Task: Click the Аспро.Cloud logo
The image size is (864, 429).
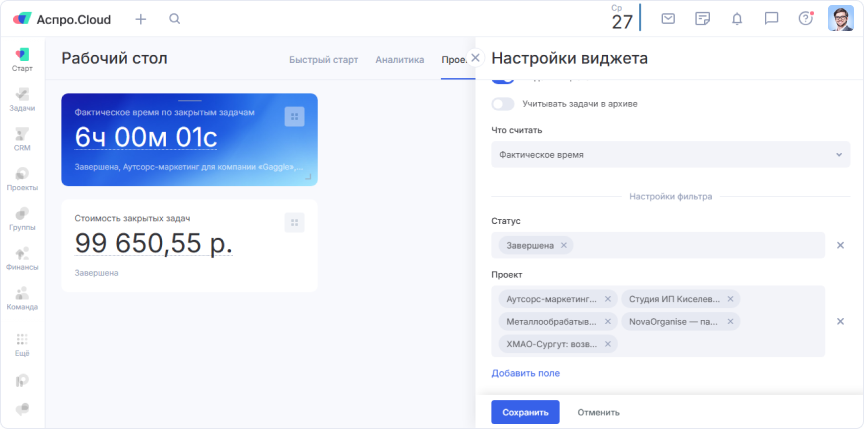Action: tap(62, 19)
